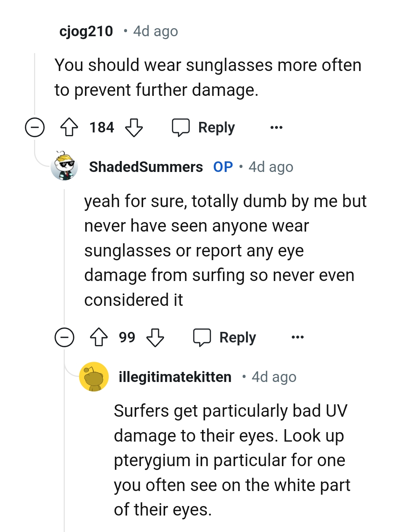This screenshot has height=532, width=395.
Task: Open cjog210's profile
Action: pyautogui.click(x=86, y=31)
